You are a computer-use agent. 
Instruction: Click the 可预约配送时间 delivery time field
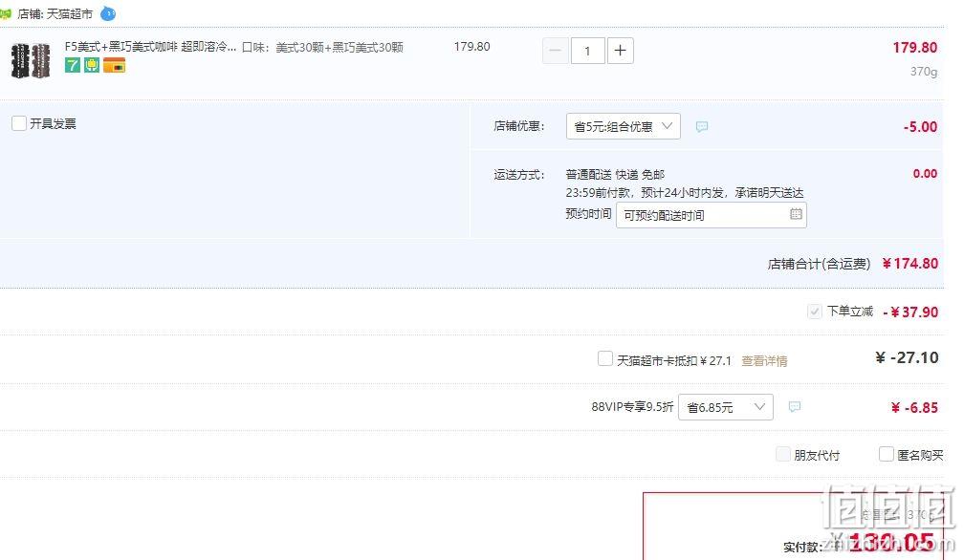pyautogui.click(x=712, y=215)
